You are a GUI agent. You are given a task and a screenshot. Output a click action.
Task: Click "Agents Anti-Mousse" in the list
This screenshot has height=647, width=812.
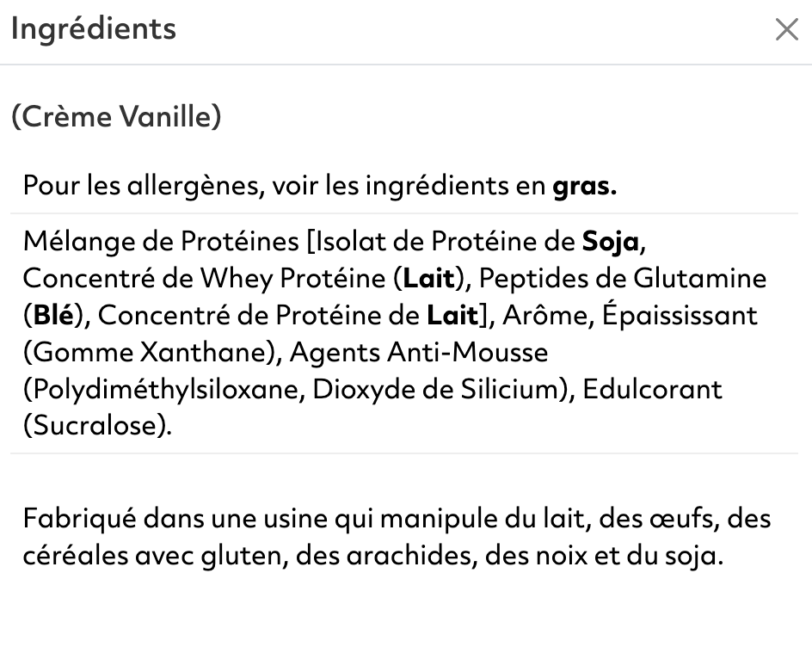(419, 352)
